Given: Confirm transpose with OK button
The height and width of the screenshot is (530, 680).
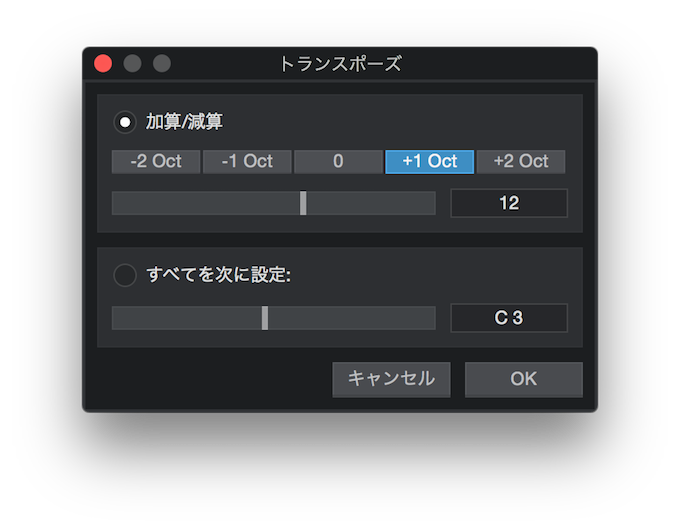Looking at the screenshot, I should pyautogui.click(x=524, y=380).
